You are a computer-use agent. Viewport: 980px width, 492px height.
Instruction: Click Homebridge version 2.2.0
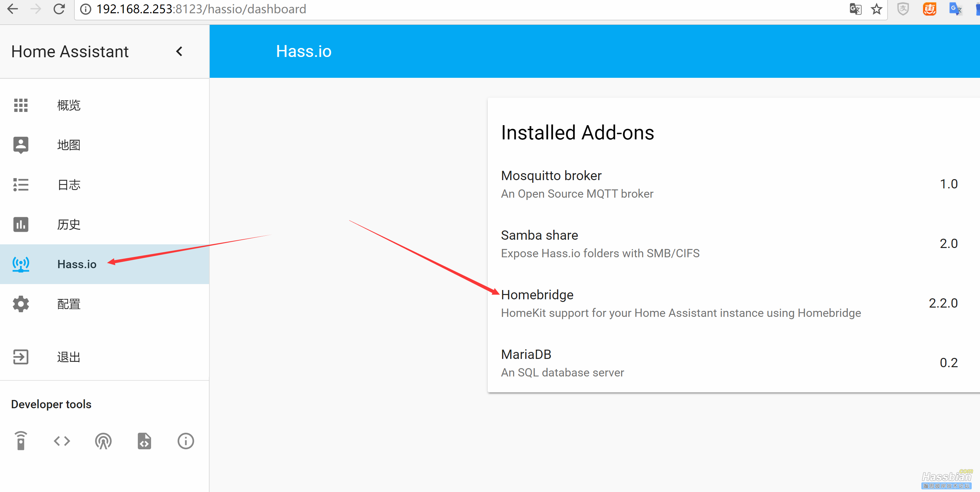pyautogui.click(x=943, y=303)
